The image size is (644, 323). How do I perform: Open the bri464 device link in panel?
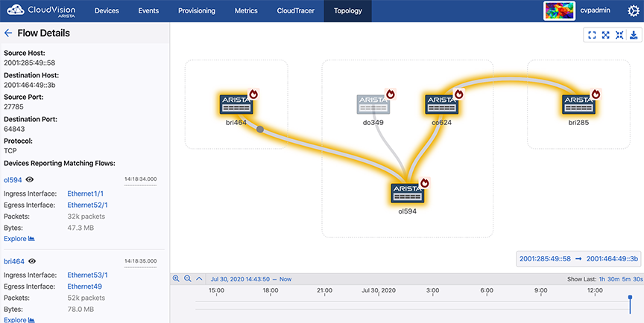14,261
